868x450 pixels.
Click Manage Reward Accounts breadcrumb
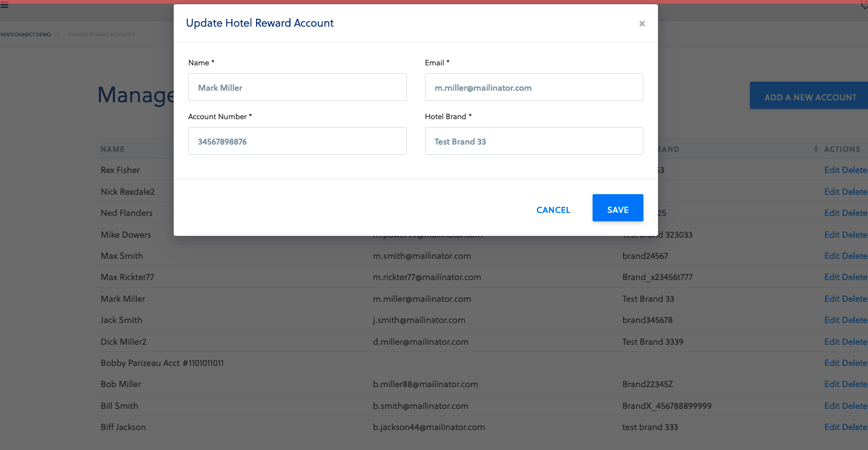click(x=101, y=34)
